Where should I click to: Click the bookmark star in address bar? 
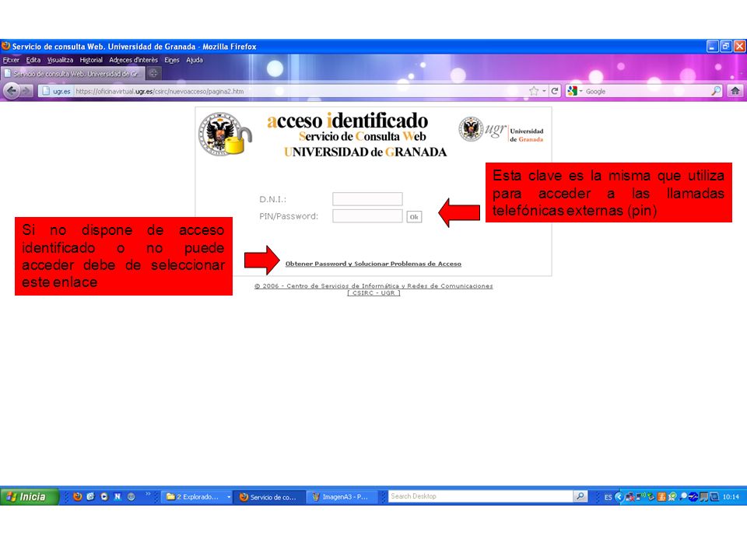tap(534, 91)
